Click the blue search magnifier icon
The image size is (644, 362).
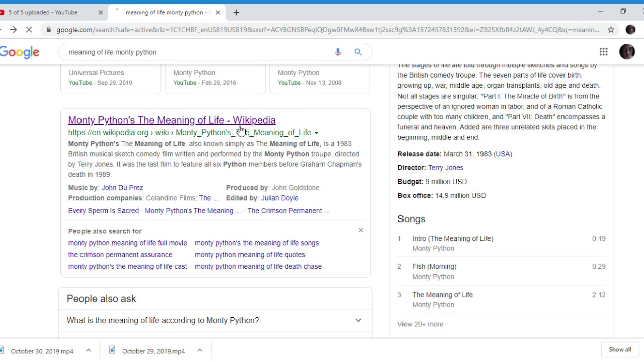pos(358,52)
